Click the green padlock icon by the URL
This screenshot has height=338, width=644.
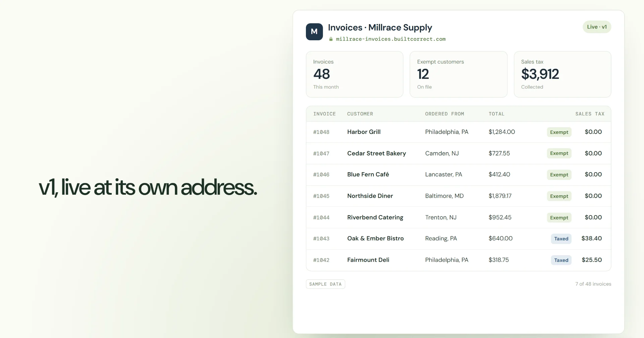tap(331, 39)
